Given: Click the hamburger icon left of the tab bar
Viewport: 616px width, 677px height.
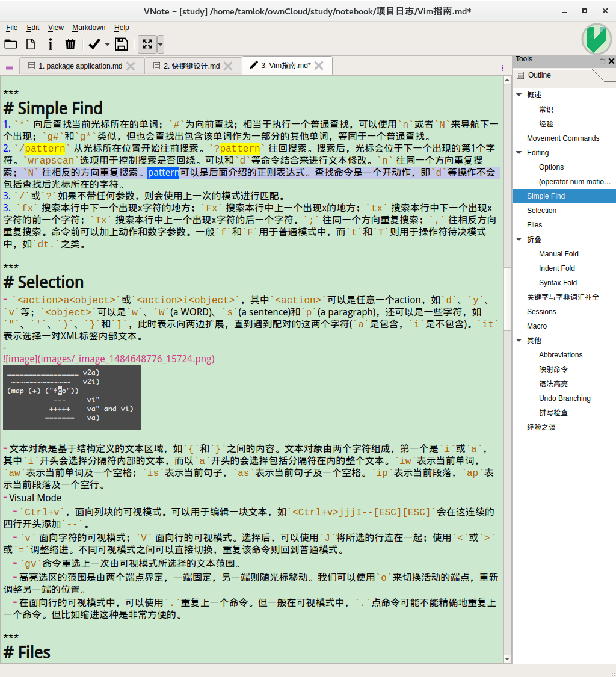Looking at the screenshot, I should (x=9, y=67).
